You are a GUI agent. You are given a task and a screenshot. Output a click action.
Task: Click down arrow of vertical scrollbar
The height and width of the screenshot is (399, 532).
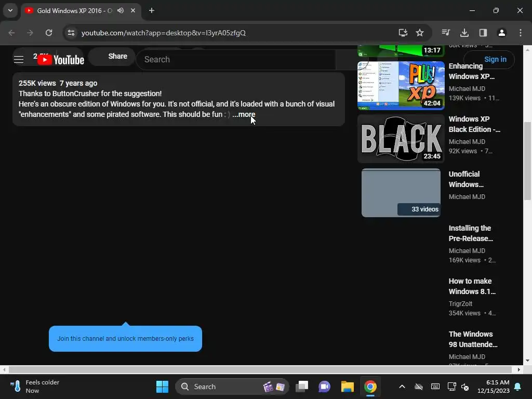(x=527, y=361)
